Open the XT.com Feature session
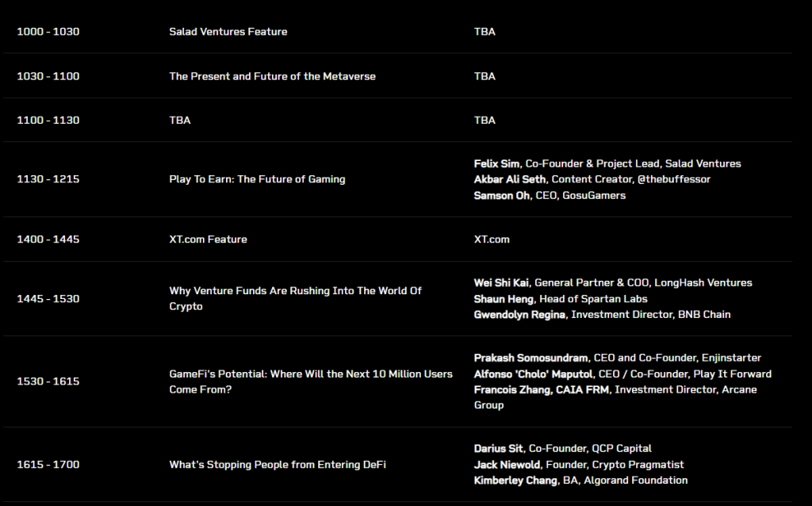This screenshot has height=506, width=812. 209,240
